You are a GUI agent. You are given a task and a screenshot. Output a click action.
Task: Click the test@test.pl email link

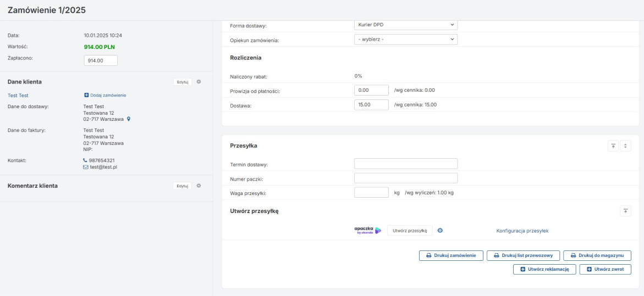[103, 167]
